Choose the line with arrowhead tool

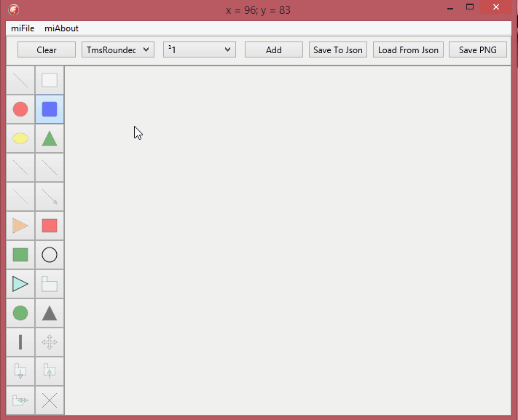[50, 197]
